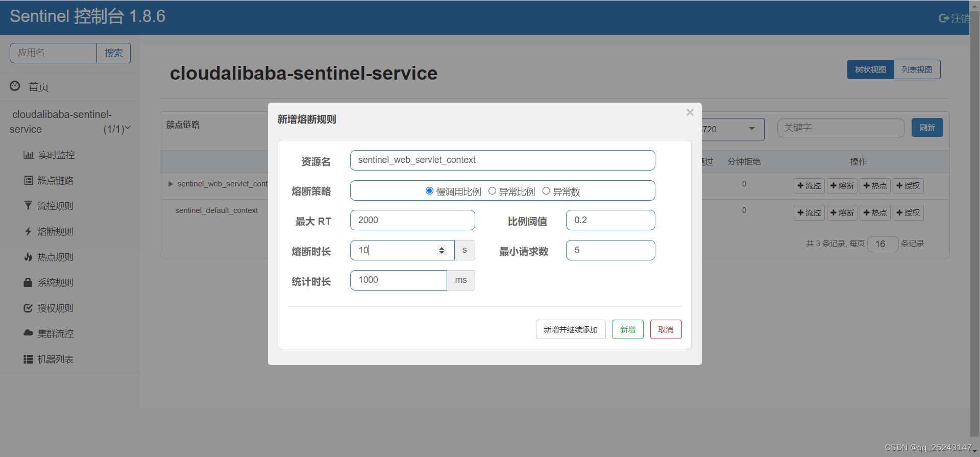The height and width of the screenshot is (457, 980).
Task: Close the 新增熔断规则 dialog with X
Action: [690, 112]
